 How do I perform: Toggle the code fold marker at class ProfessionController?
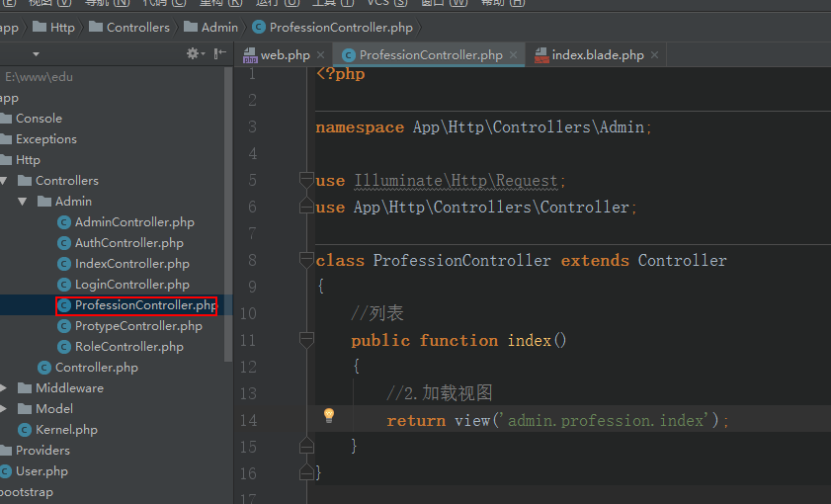tap(306, 260)
